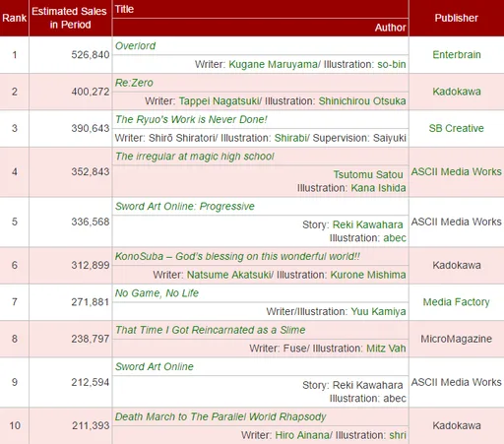Open No Game, No Life link

pyautogui.click(x=157, y=293)
